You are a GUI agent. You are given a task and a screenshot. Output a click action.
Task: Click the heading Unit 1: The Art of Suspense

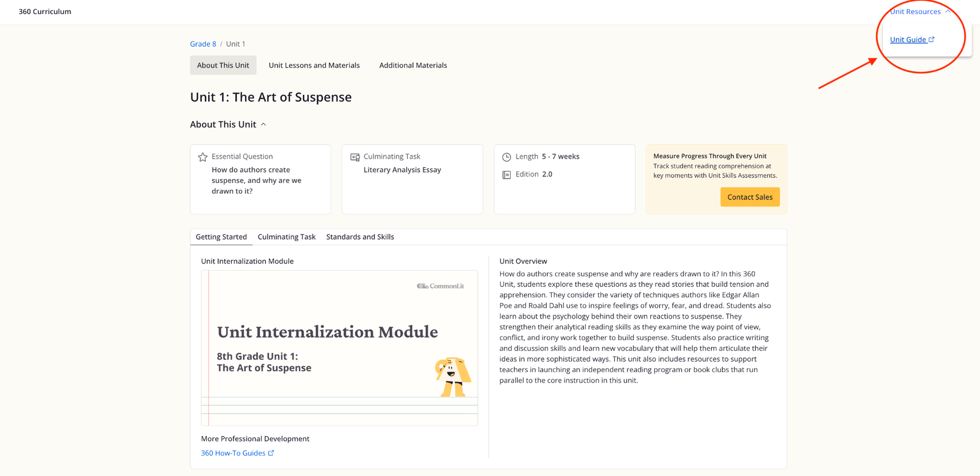271,97
